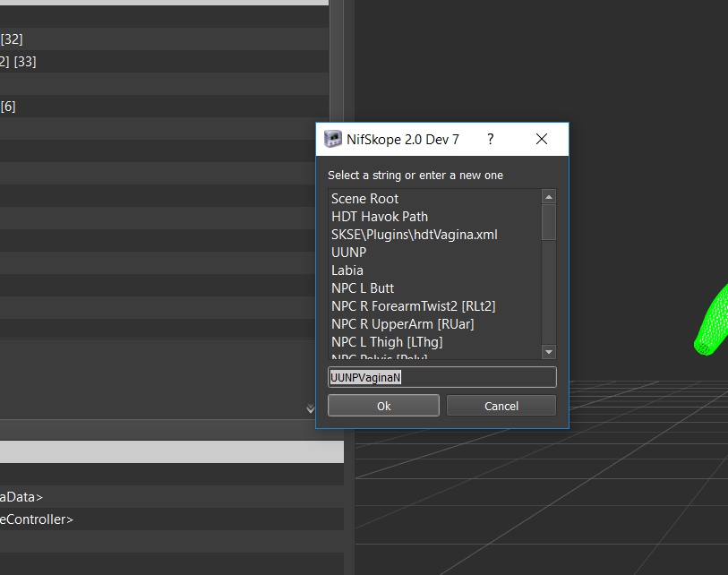Select 'NPC L Butt' list entry

pyautogui.click(x=434, y=288)
